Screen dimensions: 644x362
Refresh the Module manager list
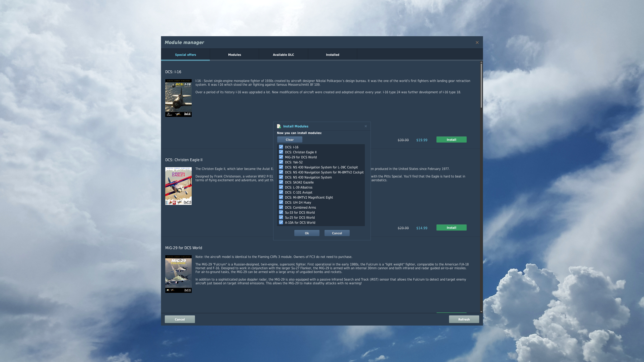pos(464,319)
